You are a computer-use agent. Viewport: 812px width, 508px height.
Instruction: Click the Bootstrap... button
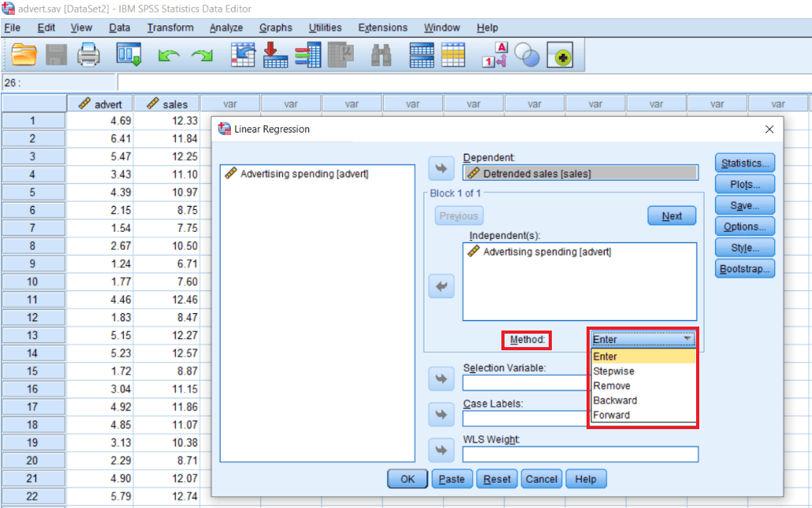[745, 269]
